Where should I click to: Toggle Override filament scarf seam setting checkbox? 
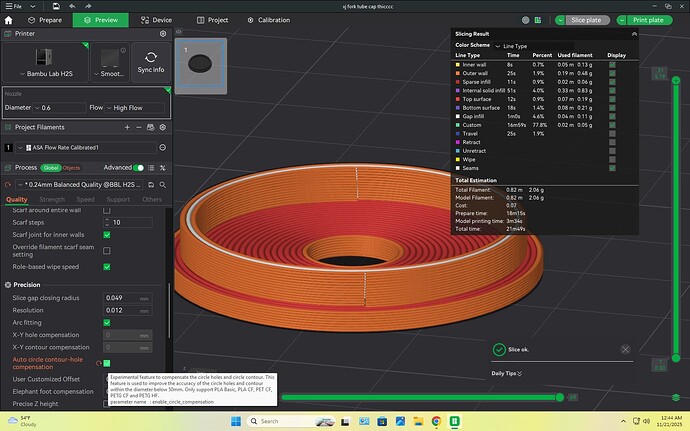coord(106,250)
